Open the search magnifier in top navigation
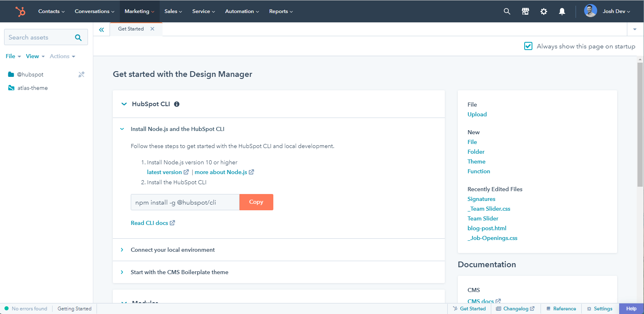Viewport: 644px width, 314px height. click(507, 11)
